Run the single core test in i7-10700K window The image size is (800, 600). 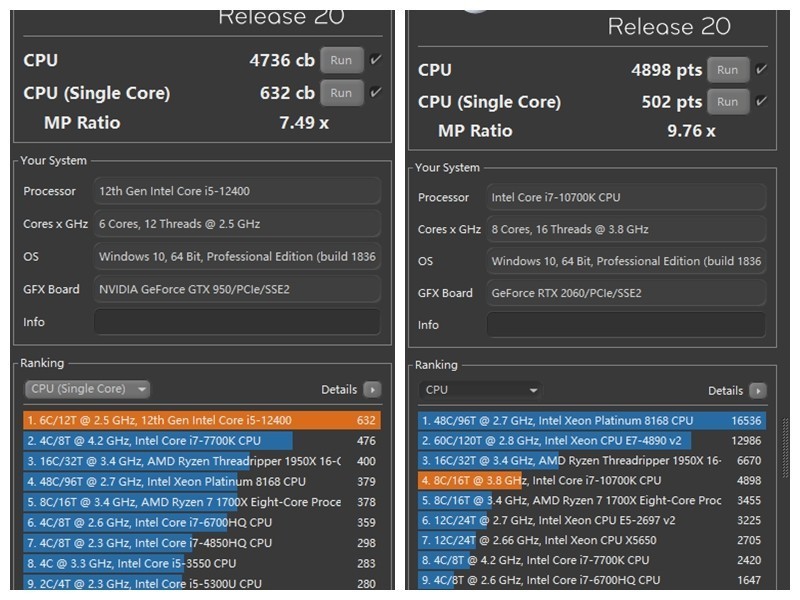click(x=728, y=102)
